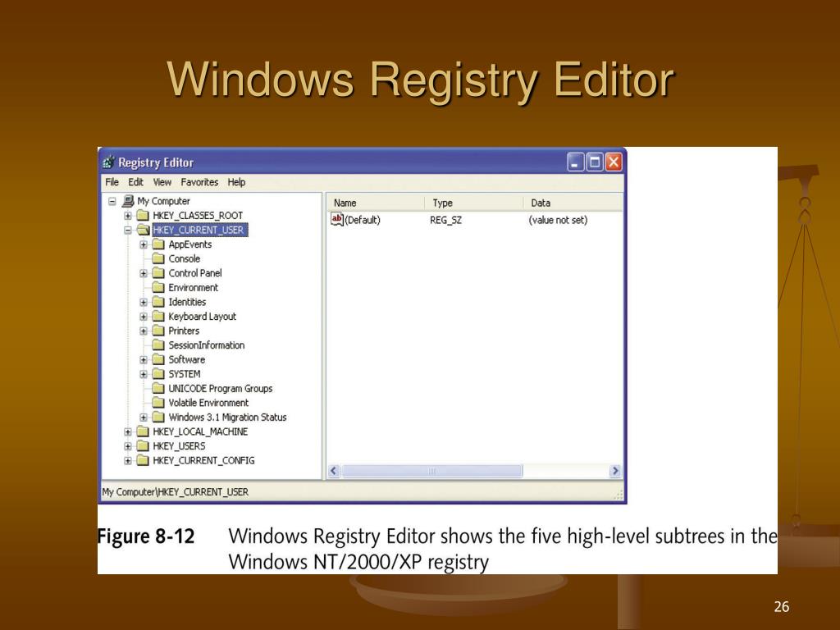Expand the SYSTEM key

tap(144, 374)
